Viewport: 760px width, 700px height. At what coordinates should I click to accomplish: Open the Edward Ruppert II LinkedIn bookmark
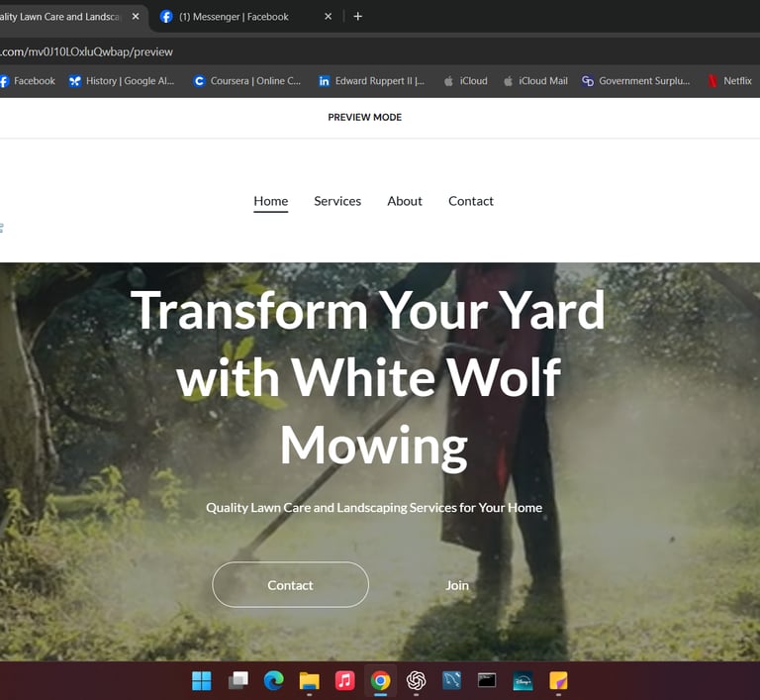click(x=372, y=81)
